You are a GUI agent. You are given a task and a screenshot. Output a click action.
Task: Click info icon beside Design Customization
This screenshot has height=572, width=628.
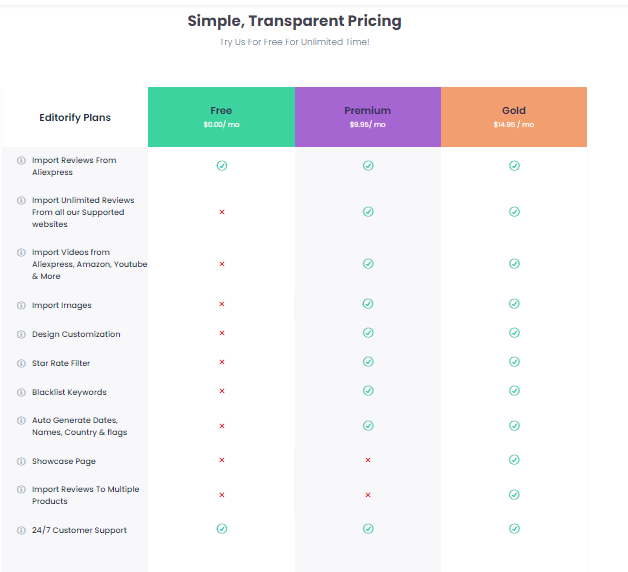pyautogui.click(x=21, y=334)
